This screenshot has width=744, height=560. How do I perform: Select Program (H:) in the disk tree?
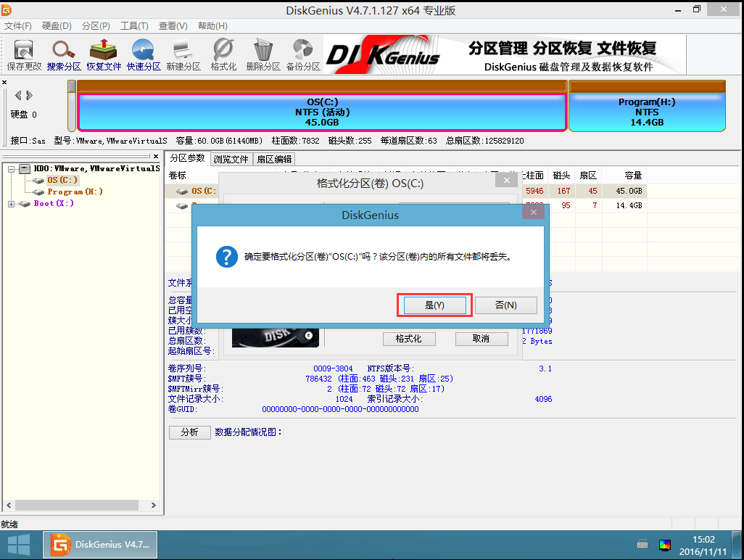[x=75, y=192]
